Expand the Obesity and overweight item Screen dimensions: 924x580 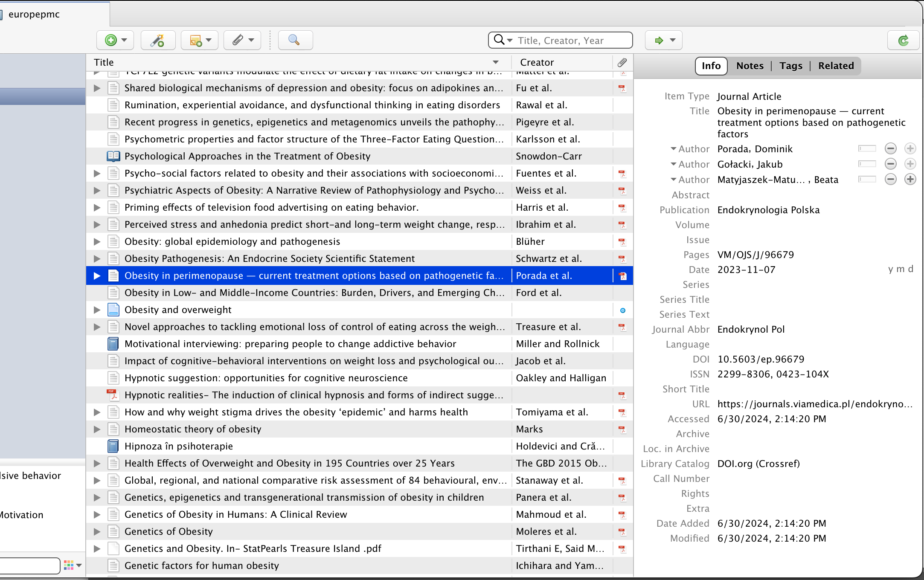(x=97, y=310)
